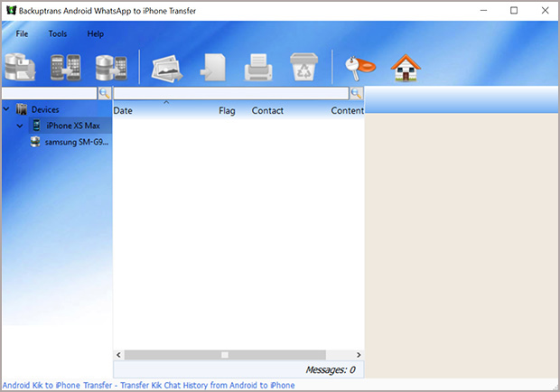The image size is (560, 392).
Task: Click the registration key icon
Action: tap(360, 66)
